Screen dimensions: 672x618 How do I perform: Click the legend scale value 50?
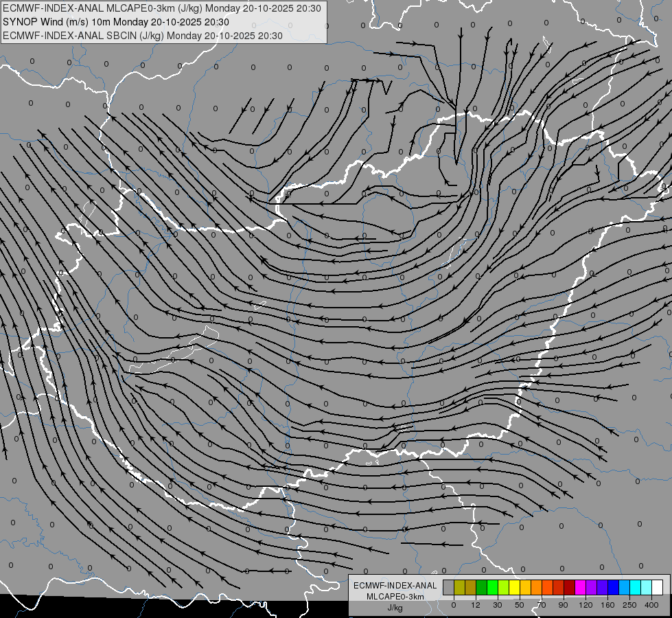tap(520, 605)
